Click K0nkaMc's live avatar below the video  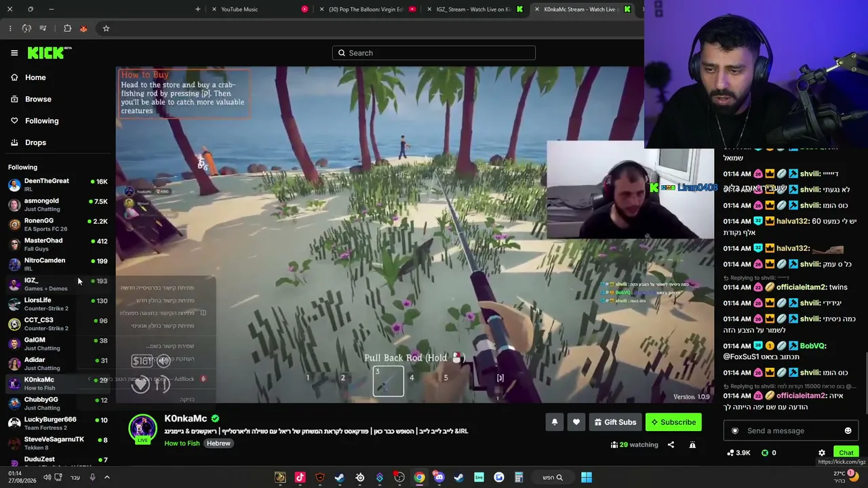142,428
